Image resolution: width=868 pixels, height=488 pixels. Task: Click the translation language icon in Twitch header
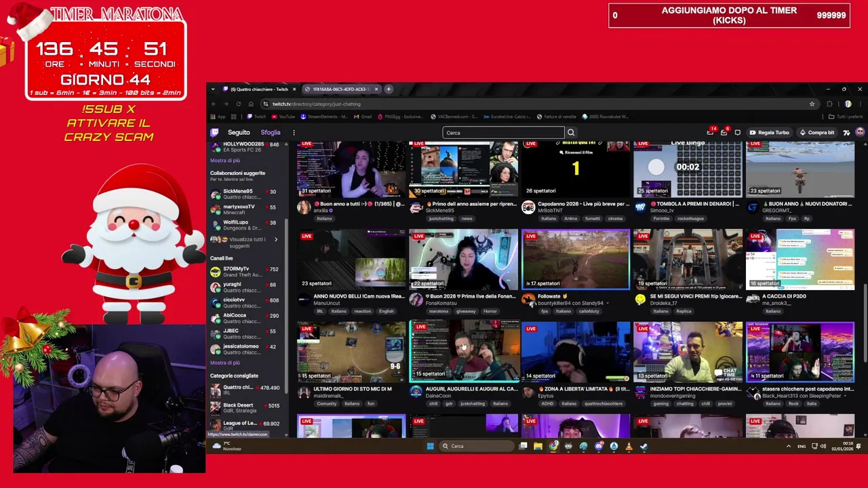846,133
